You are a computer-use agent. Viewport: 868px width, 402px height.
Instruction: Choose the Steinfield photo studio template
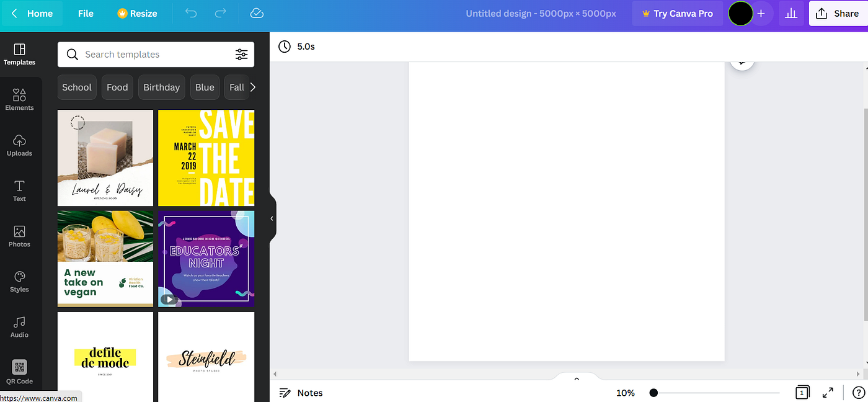(206, 357)
